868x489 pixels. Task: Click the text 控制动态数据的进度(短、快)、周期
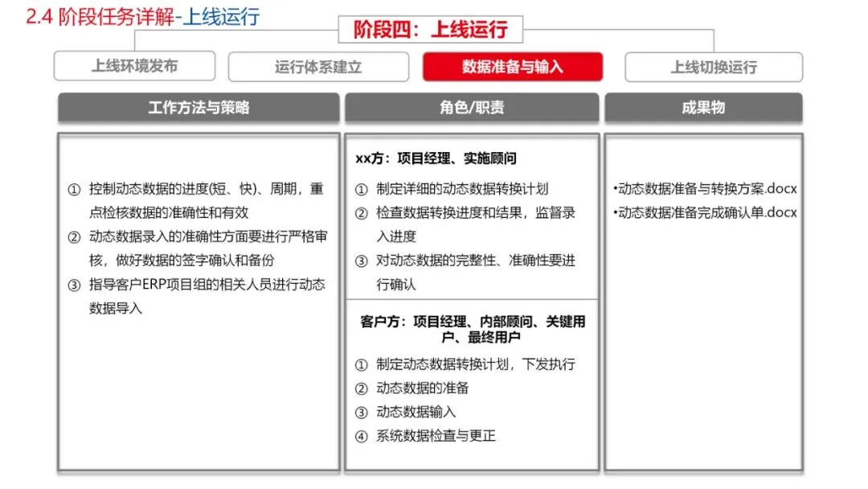coord(193,189)
